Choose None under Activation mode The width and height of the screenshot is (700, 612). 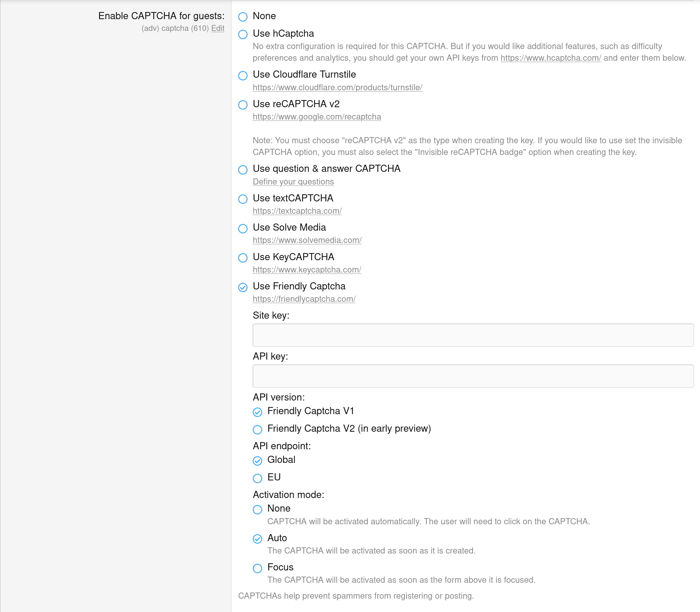click(257, 509)
